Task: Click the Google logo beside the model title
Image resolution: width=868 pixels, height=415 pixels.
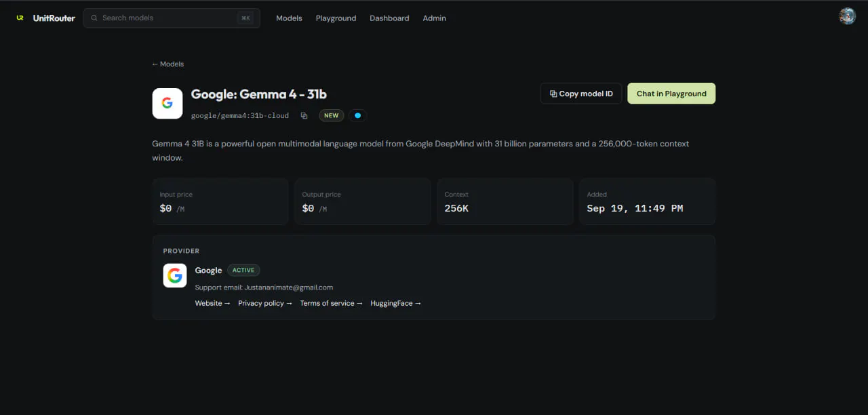Action: (x=167, y=104)
